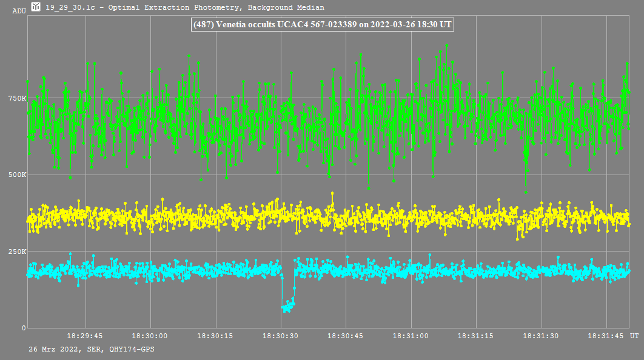The height and width of the screenshot is (360, 644).
Task: Click the yellow spike point after 18:30:30
Action: coord(332,193)
